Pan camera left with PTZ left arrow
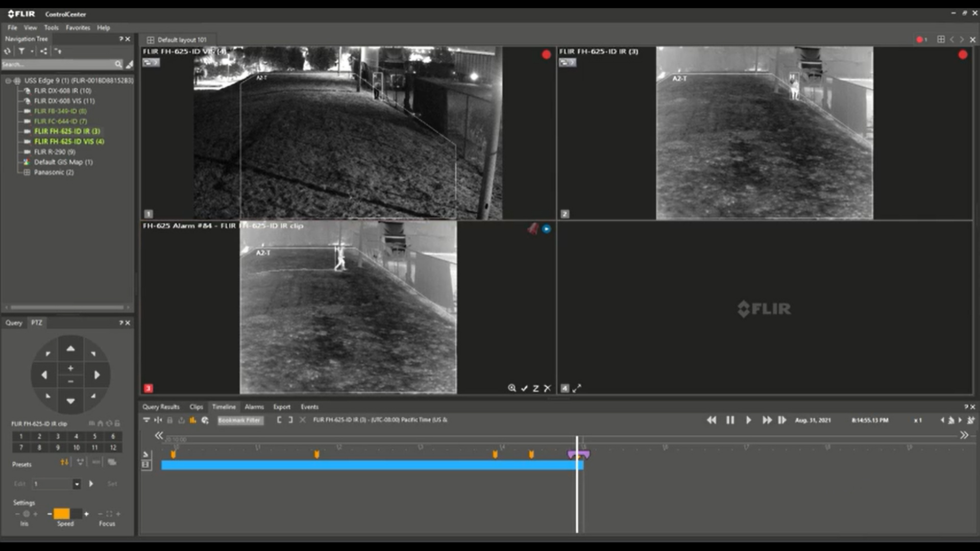Image resolution: width=980 pixels, height=551 pixels. pyautogui.click(x=44, y=375)
